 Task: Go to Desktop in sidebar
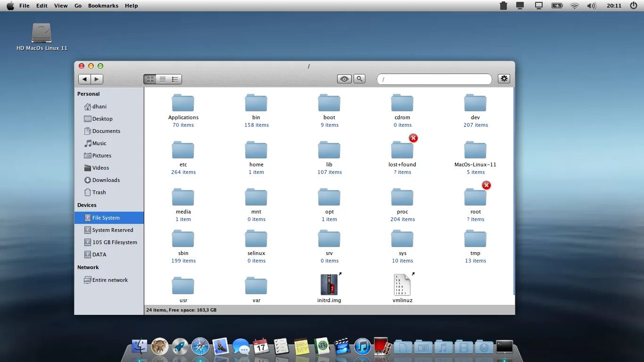[98, 119]
